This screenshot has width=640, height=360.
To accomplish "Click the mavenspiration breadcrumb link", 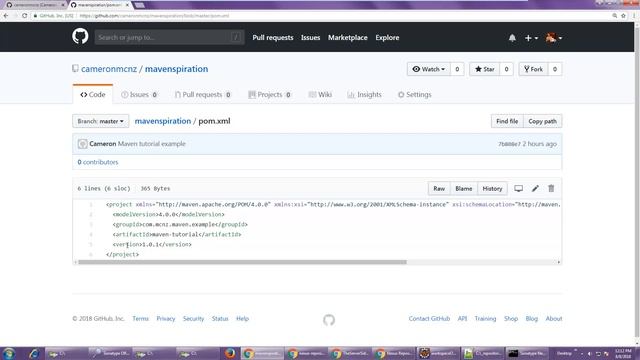I will pos(163,121).
